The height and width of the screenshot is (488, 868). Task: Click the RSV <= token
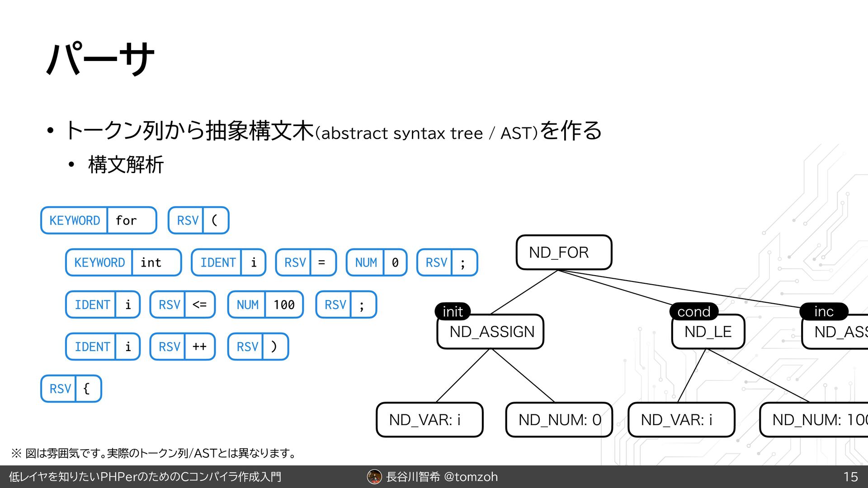[x=183, y=305]
